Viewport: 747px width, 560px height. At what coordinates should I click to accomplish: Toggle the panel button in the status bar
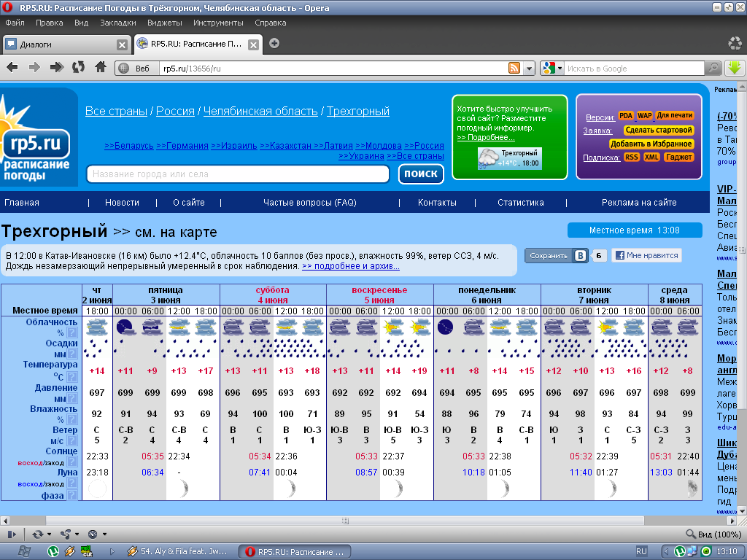coord(12,534)
